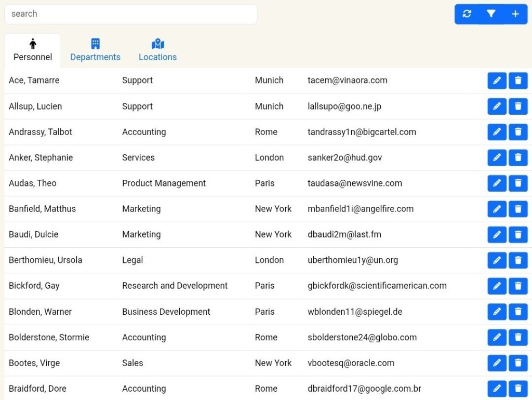Edit Stormie Bolderstone's record
Viewport: 532px width, 400px height.
tap(497, 337)
